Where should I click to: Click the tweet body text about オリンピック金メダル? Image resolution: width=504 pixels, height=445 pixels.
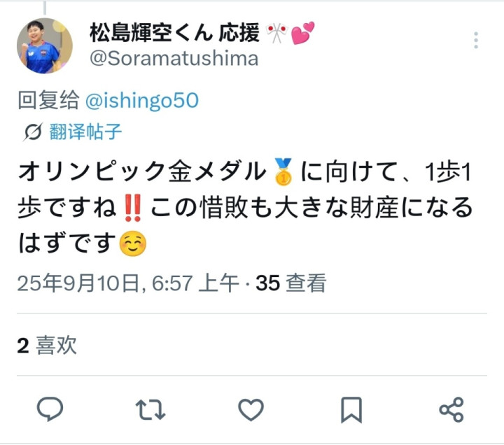pos(245,207)
